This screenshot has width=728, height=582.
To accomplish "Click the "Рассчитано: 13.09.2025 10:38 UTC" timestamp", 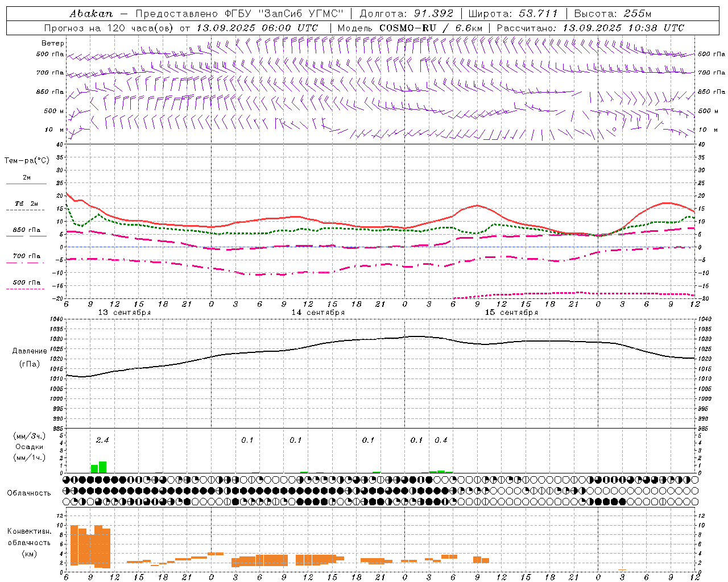I will point(590,28).
